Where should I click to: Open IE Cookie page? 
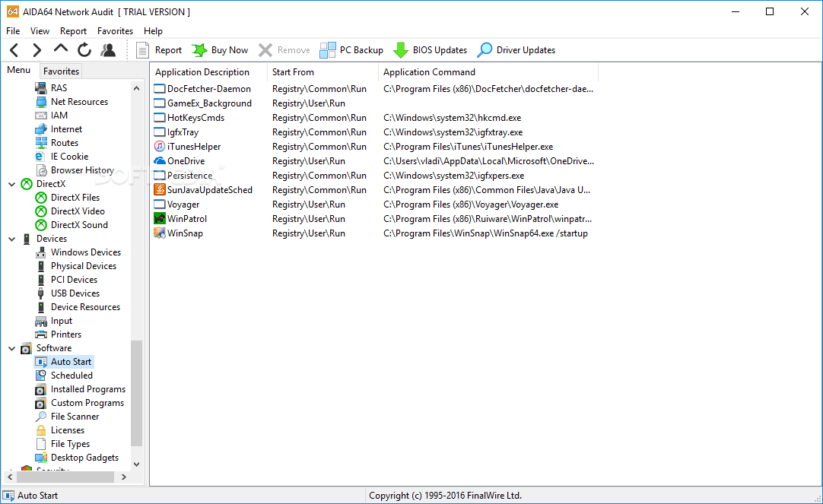(69, 157)
